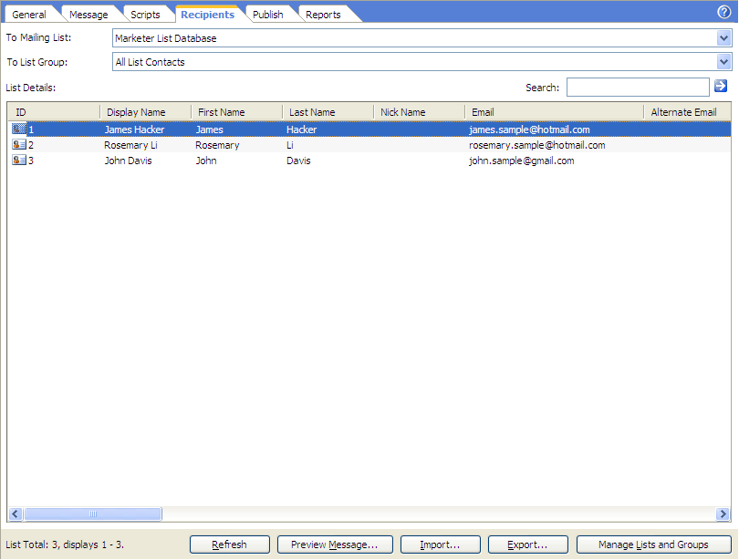
Task: Sort by the Nick Name column header
Action: pos(419,112)
